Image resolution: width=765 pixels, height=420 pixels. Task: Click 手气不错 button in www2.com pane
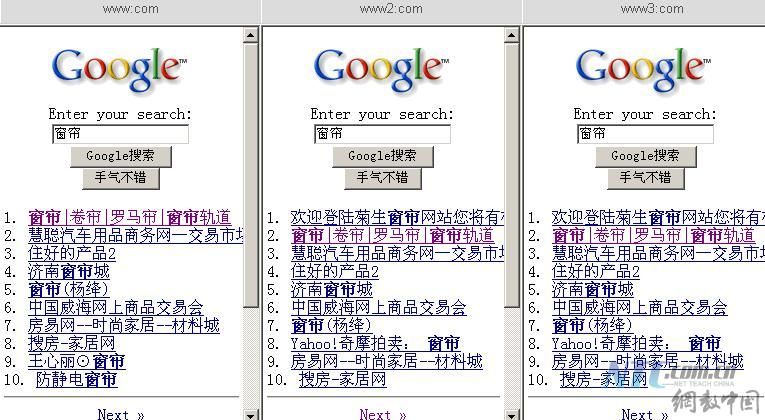point(382,178)
